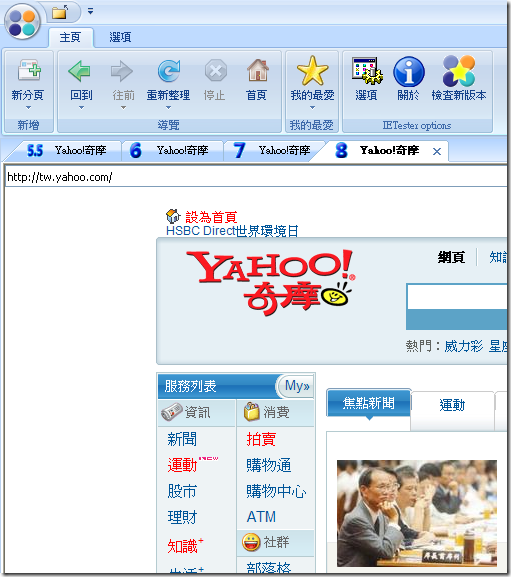Open the 知識+ service link
This screenshot has height=577, width=511.
185,546
